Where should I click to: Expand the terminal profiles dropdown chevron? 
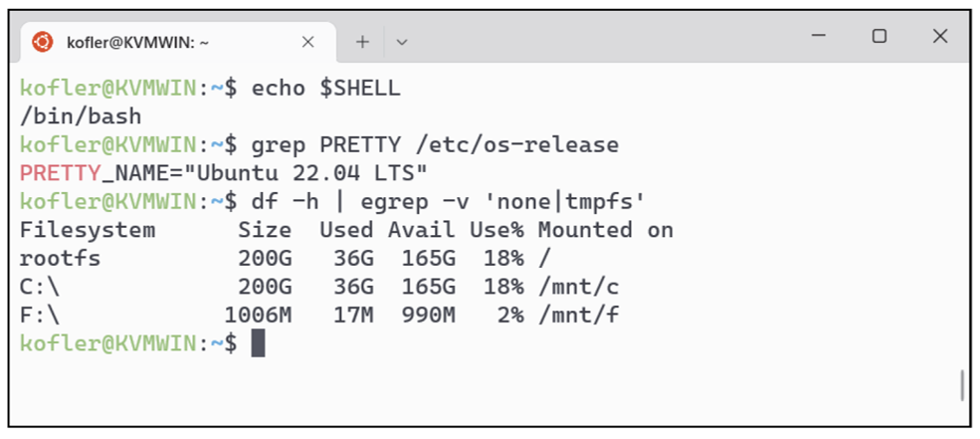pyautogui.click(x=402, y=42)
